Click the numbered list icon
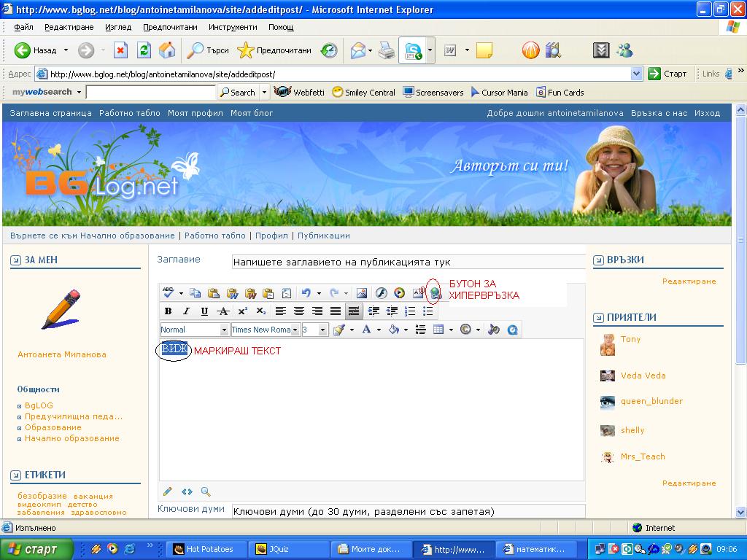 [x=410, y=311]
